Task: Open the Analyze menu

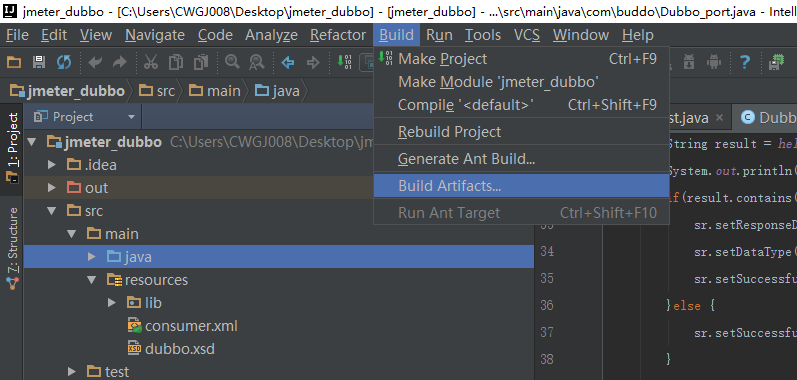Action: pos(271,35)
